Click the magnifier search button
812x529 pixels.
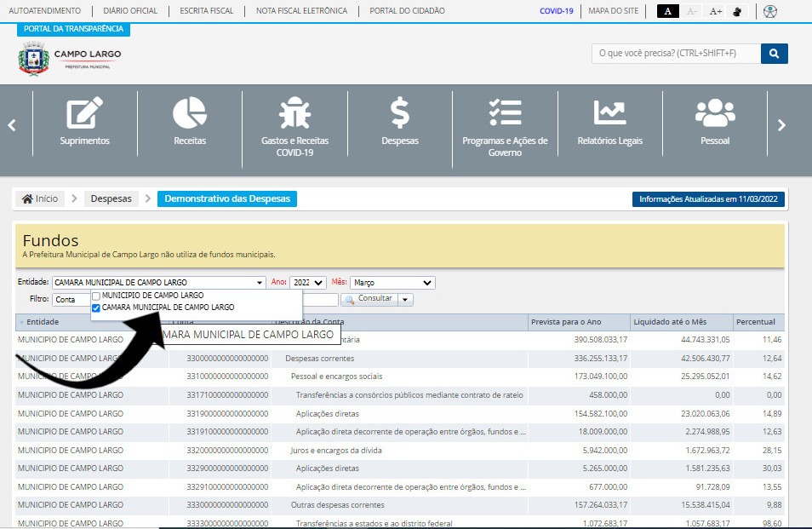click(774, 54)
